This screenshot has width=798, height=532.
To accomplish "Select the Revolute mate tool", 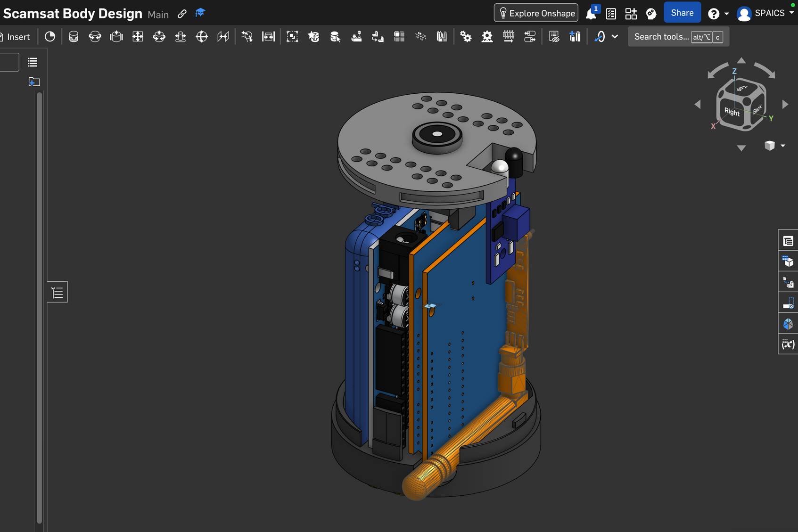I will 95,37.
